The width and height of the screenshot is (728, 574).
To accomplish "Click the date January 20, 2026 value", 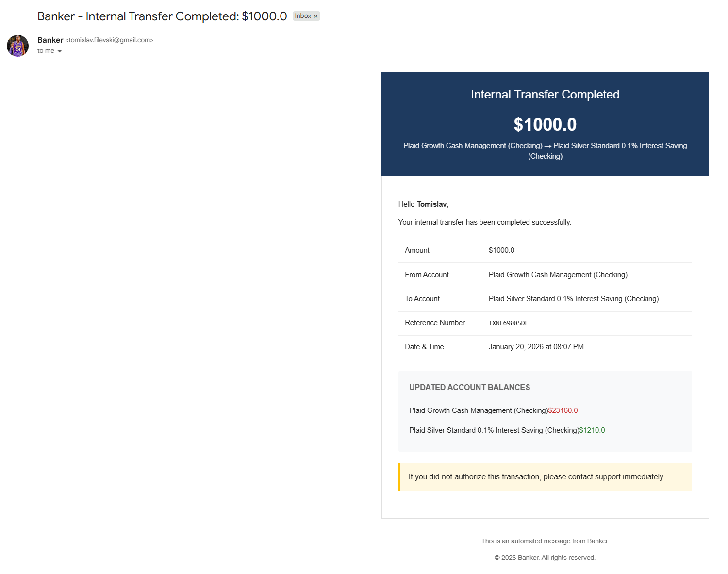I will [536, 347].
